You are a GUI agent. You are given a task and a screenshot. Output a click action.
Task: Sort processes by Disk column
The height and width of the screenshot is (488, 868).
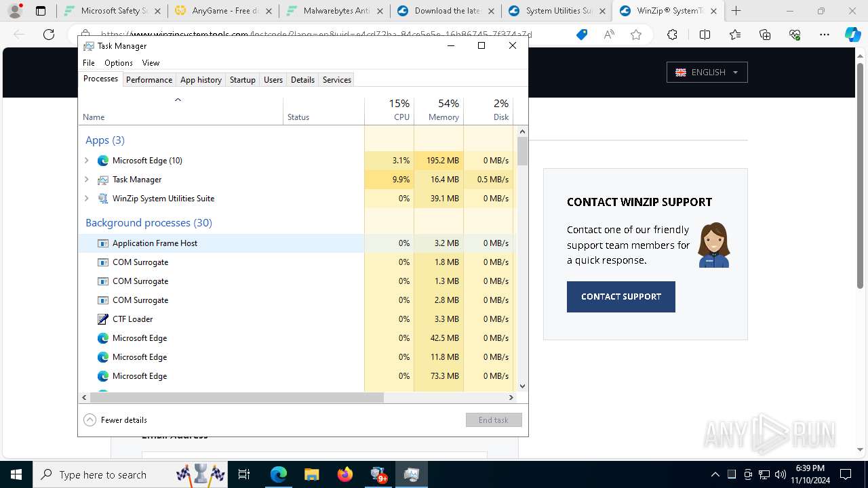tap(488, 110)
